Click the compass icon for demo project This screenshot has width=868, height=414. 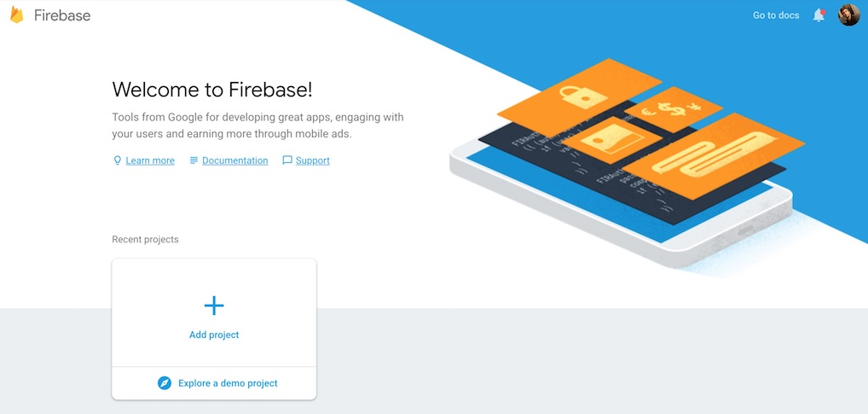(x=165, y=383)
